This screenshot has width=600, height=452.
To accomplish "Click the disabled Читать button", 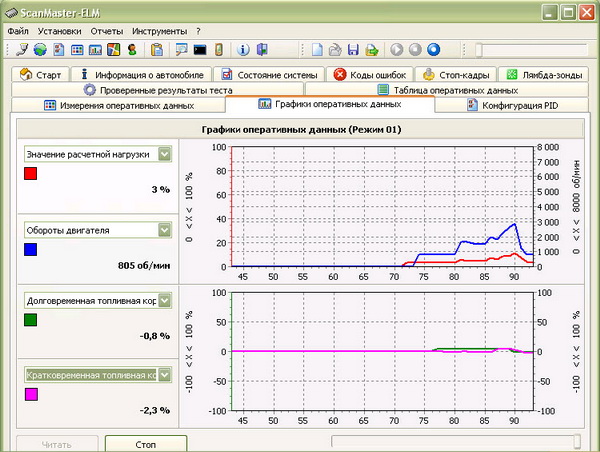I will tap(57, 444).
